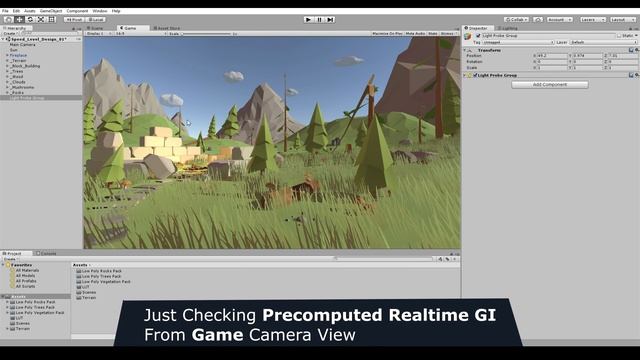640x360 pixels.
Task: Enable or disable the Light Probe Group component
Action: tap(475, 75)
